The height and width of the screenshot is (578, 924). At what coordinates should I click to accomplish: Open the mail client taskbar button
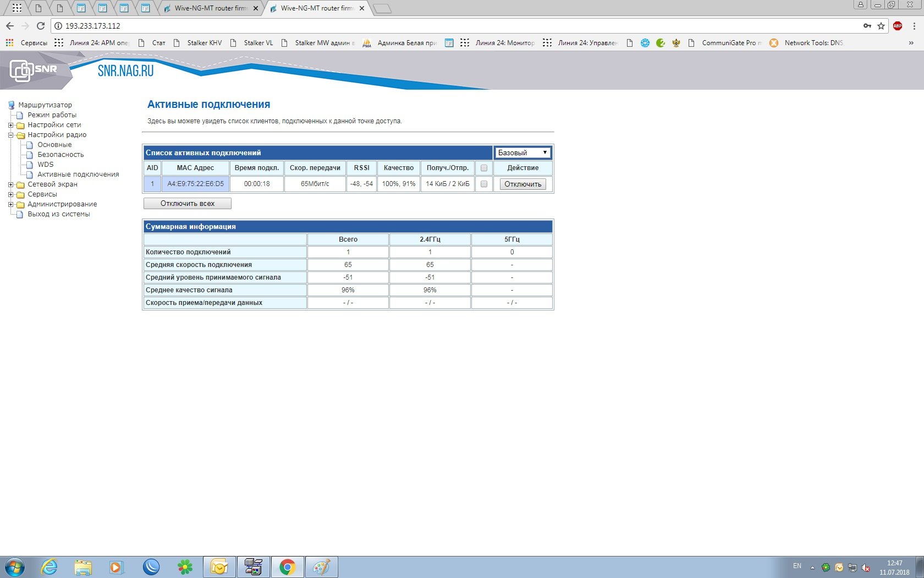coord(219,567)
